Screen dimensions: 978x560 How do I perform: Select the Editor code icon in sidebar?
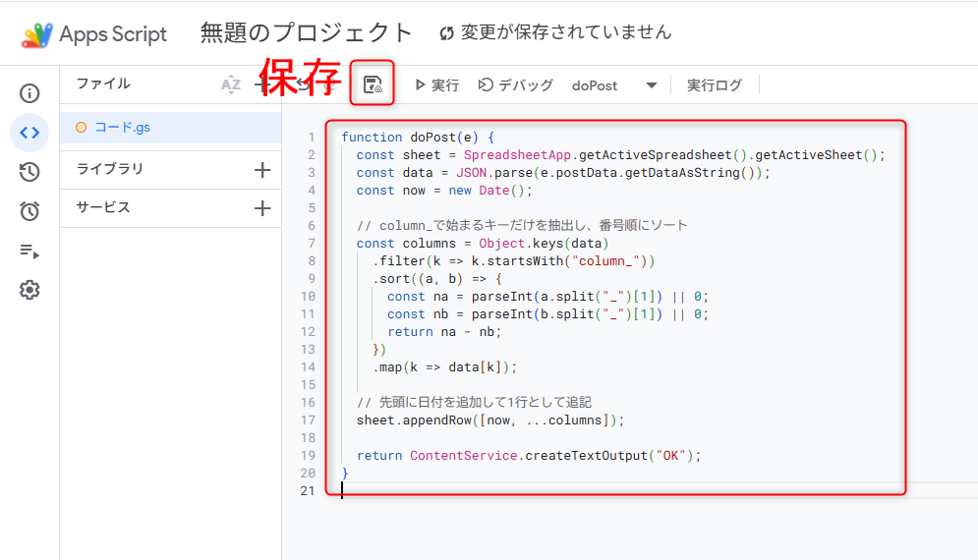[29, 133]
